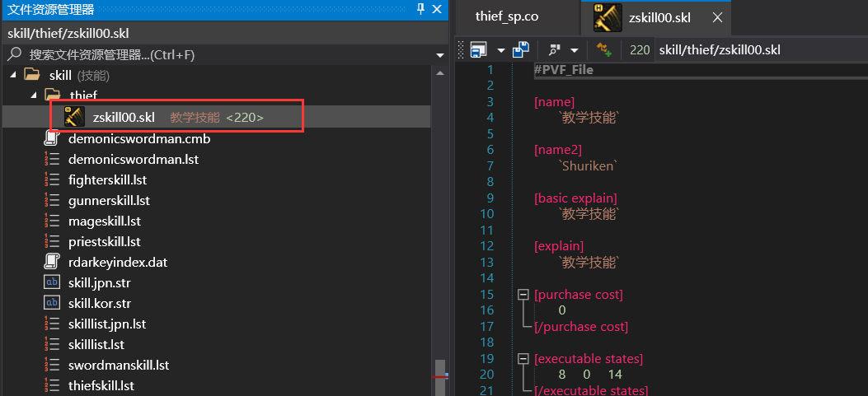Viewport: 868px width, 396px height.
Task: Click the list icon of skilllist.jpn.lst
Action: 51,324
